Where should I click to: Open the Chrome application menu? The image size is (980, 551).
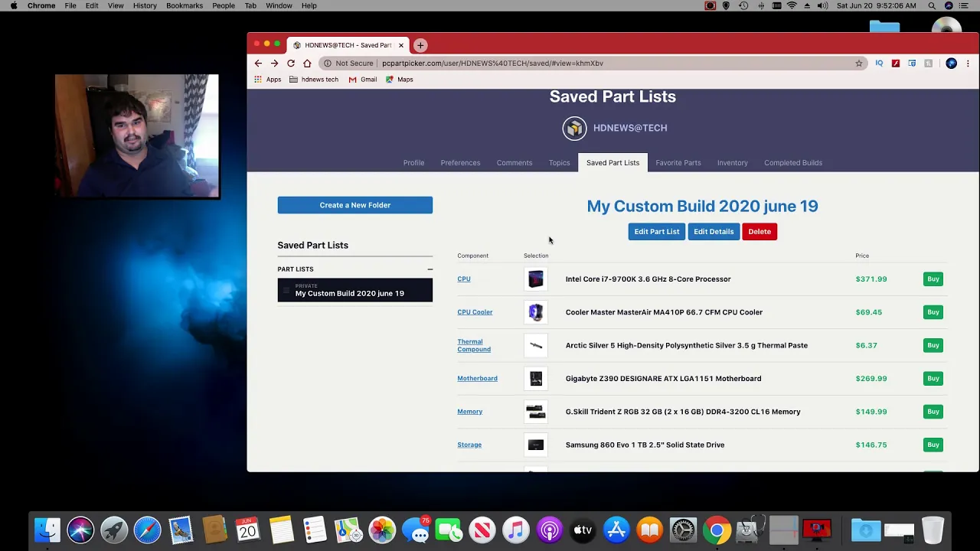41,5
